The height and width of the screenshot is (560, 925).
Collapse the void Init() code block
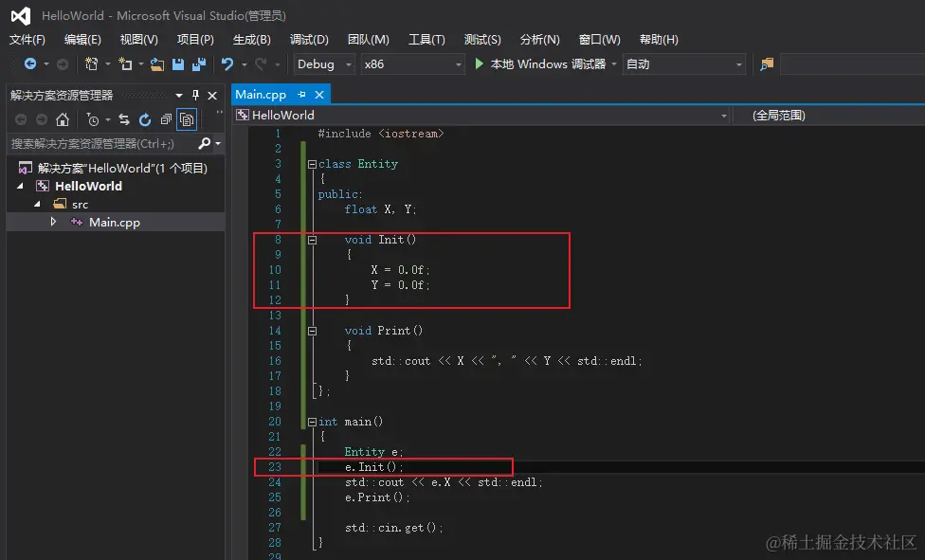click(312, 240)
